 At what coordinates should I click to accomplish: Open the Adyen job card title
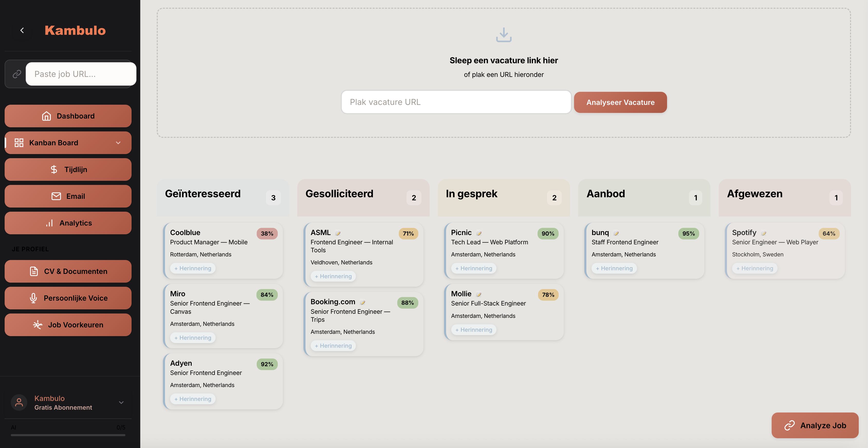tap(181, 363)
